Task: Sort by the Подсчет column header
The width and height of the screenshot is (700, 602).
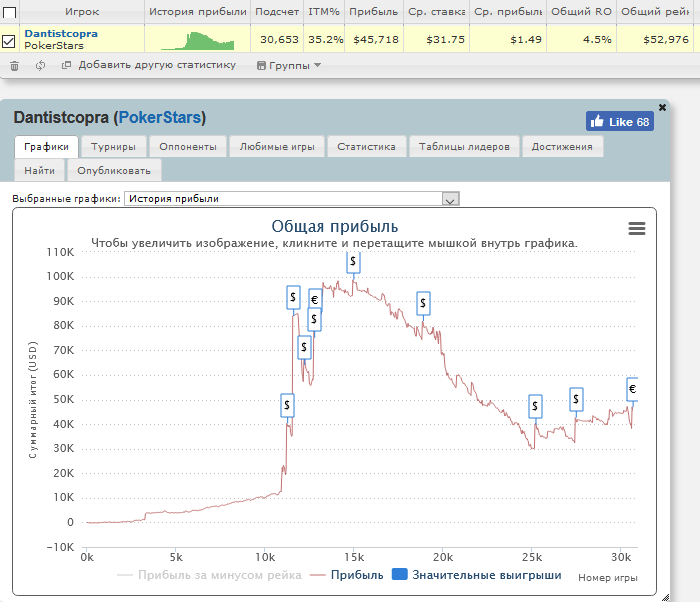Action: pos(277,12)
